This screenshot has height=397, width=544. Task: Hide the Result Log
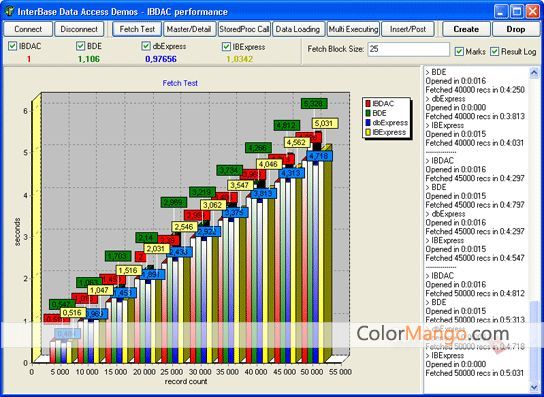495,52
